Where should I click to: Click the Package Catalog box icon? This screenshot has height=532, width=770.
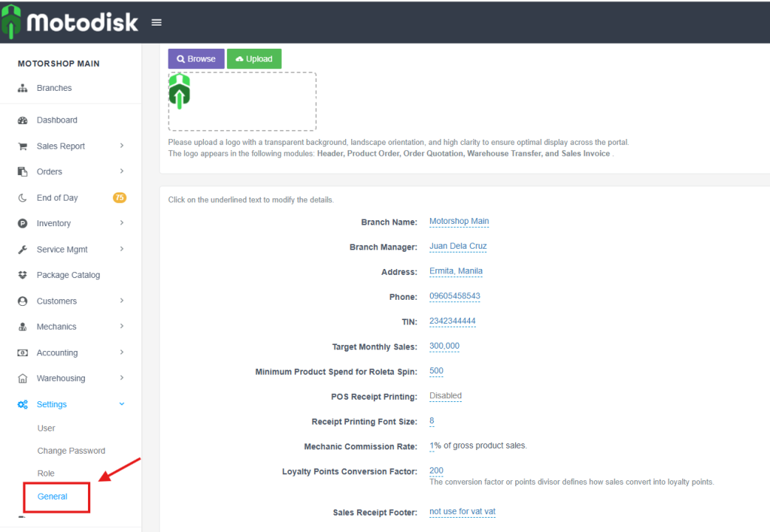click(23, 275)
